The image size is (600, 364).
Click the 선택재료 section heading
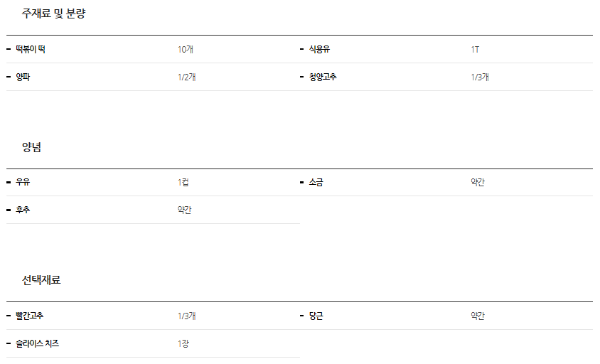(x=41, y=280)
